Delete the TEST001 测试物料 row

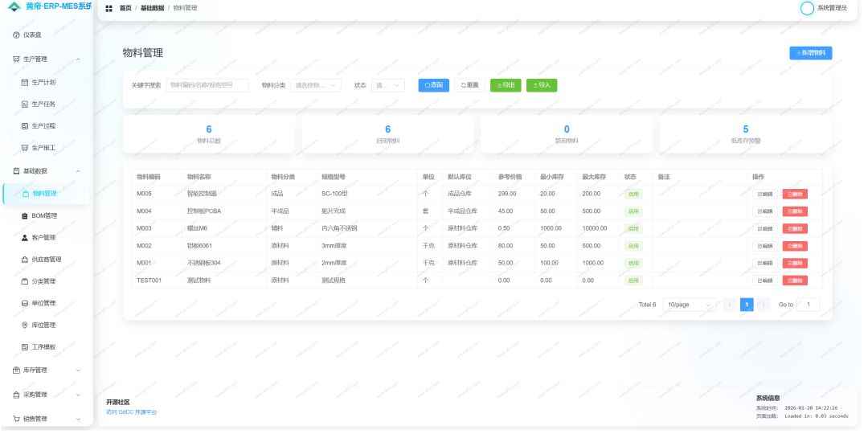coord(795,280)
